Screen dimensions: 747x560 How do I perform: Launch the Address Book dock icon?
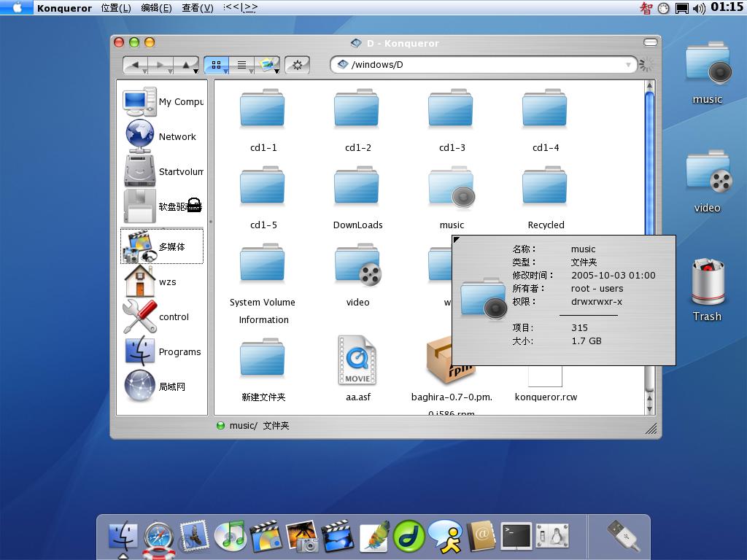481,536
